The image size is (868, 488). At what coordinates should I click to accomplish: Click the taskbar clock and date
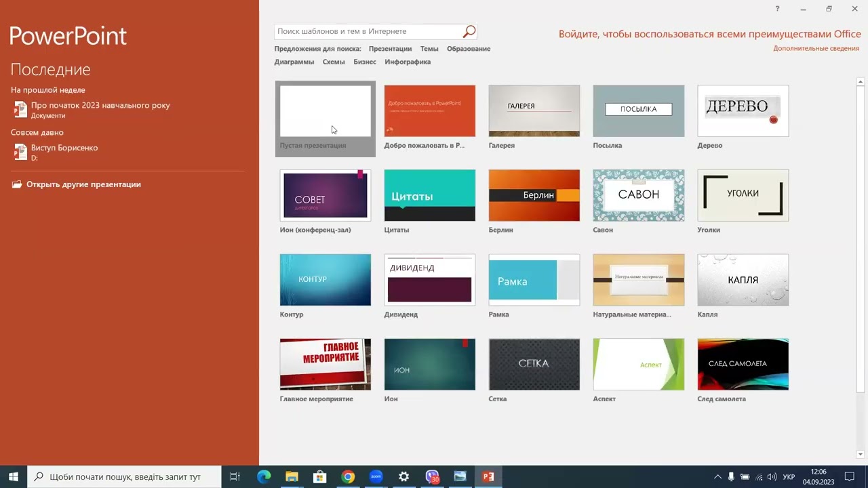[818, 476]
